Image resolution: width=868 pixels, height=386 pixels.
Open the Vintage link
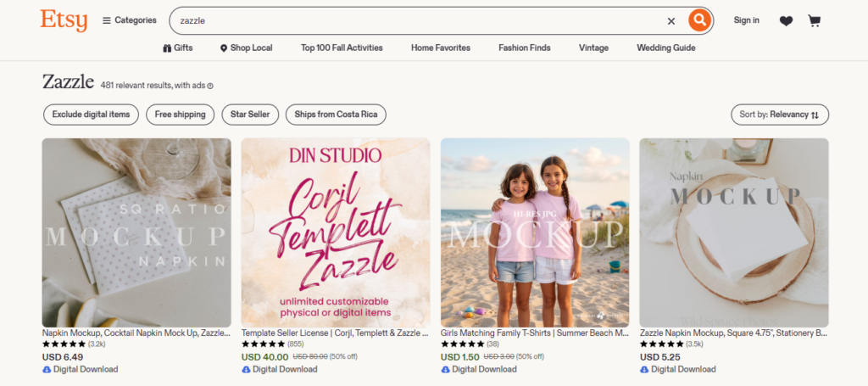pos(593,48)
